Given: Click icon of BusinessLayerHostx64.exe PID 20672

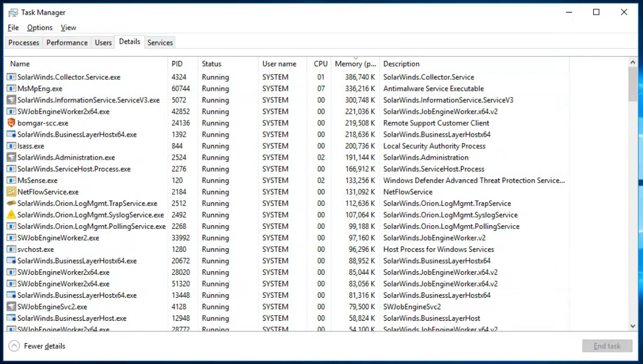Looking at the screenshot, I should click(11, 261).
